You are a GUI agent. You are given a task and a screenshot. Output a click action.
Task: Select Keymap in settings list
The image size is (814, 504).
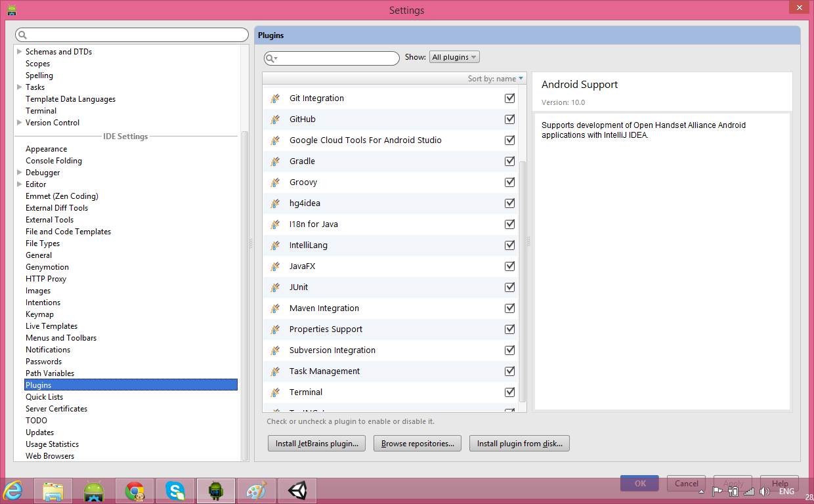[39, 314]
